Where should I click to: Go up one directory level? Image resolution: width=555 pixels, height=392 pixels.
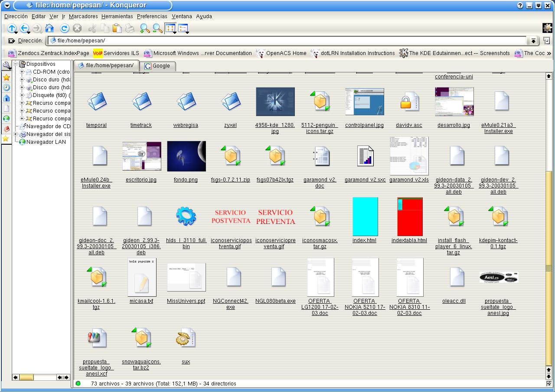click(12, 29)
